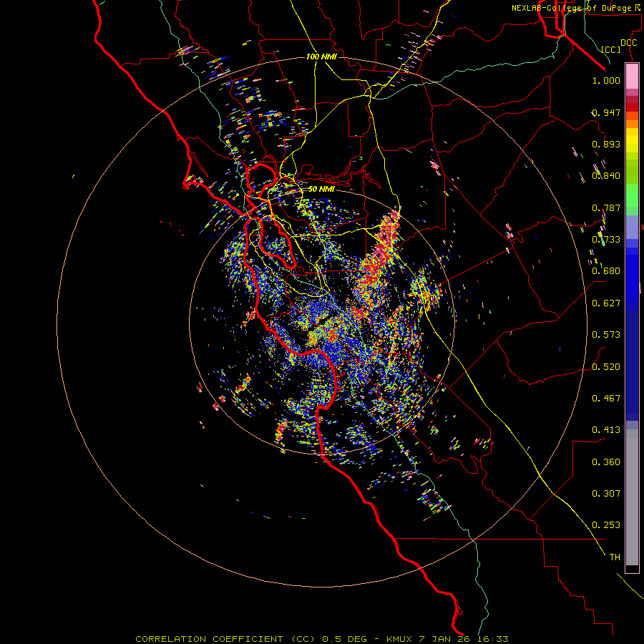Click the 50 NMI range ring label

321,189
